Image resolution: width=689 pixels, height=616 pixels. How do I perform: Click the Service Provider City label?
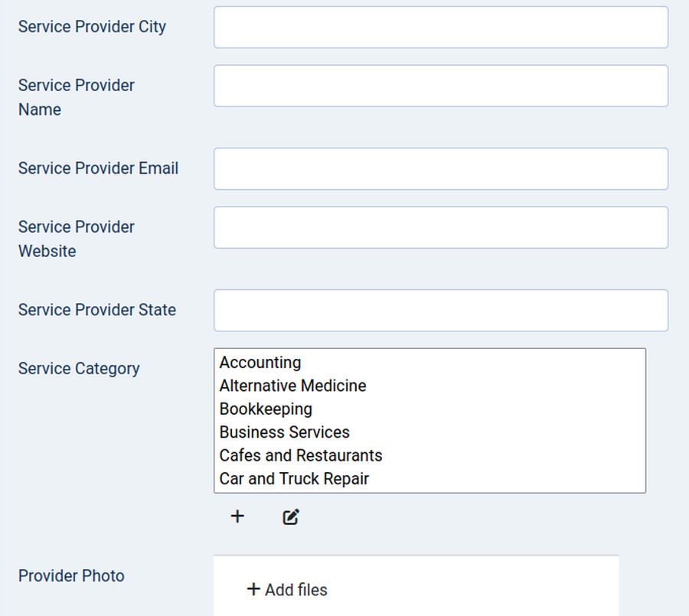click(92, 27)
